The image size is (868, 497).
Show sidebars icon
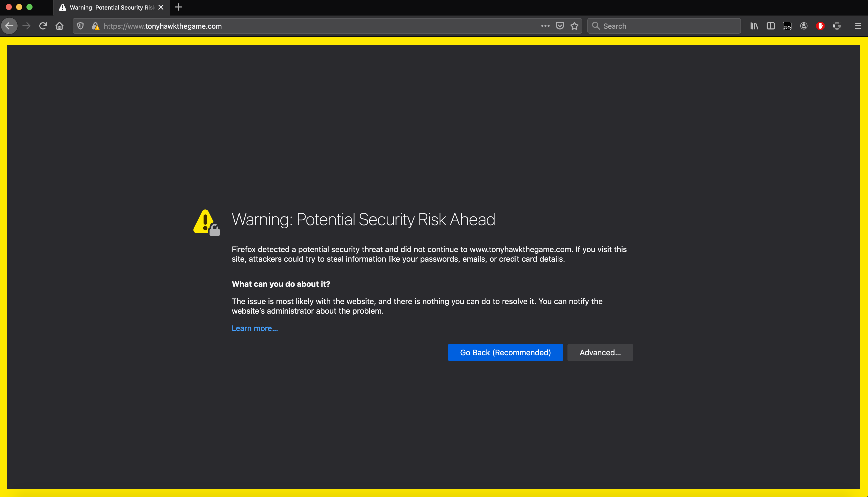(x=770, y=26)
